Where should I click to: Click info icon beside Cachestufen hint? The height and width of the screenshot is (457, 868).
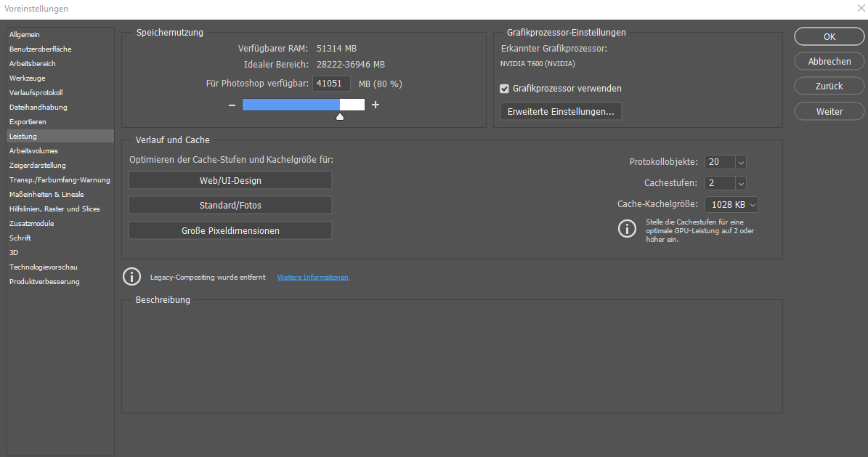coord(627,228)
